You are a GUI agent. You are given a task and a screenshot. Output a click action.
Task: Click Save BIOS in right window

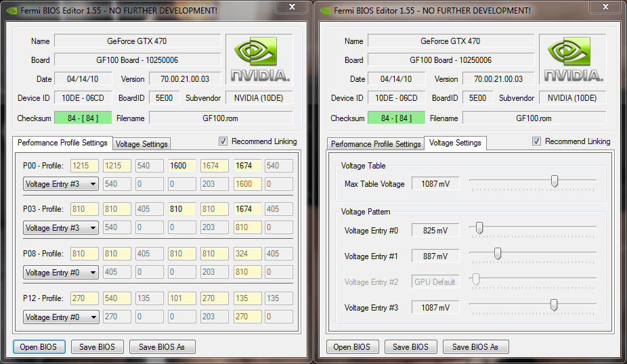click(411, 347)
